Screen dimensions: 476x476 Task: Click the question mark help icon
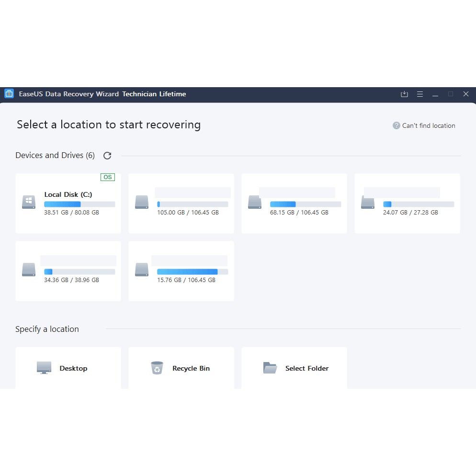(x=396, y=125)
